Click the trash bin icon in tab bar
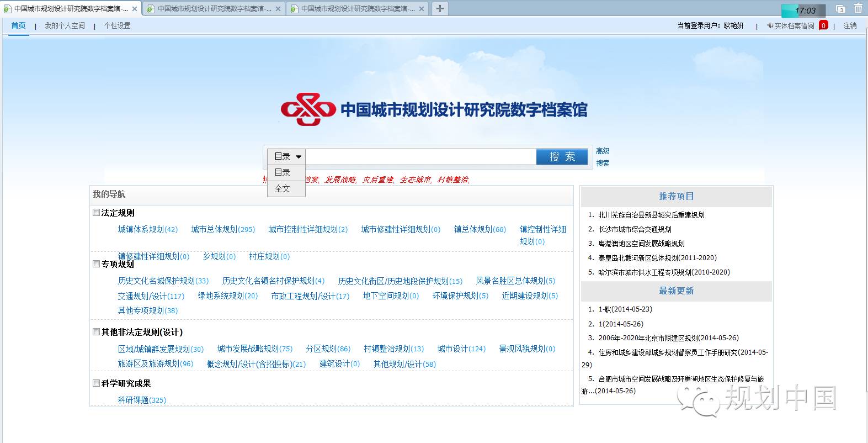Image resolution: width=868 pixels, height=443 pixels. [858, 9]
